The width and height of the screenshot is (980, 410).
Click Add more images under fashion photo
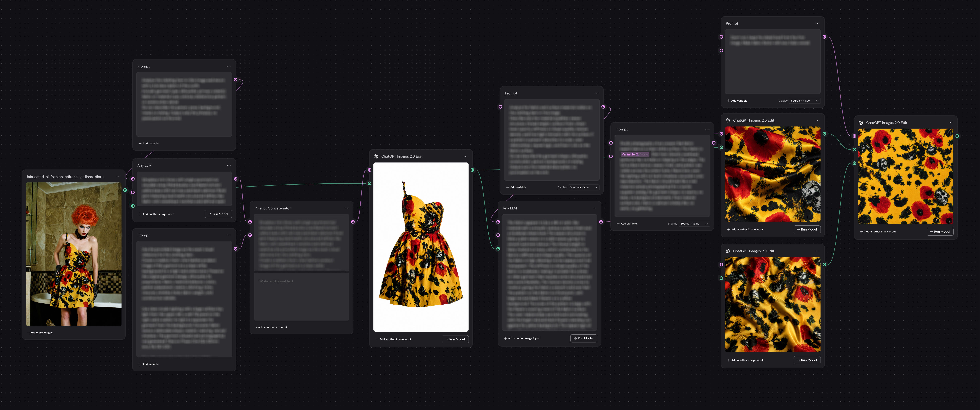[x=40, y=333]
